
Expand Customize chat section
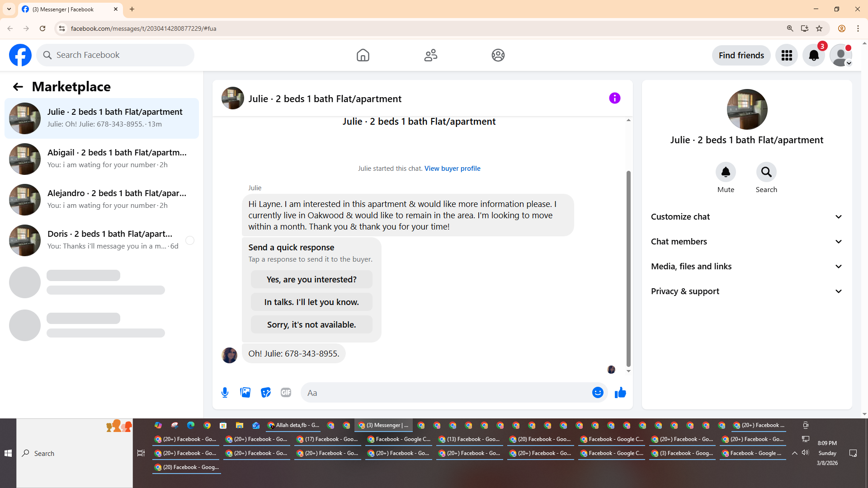pyautogui.click(x=747, y=217)
